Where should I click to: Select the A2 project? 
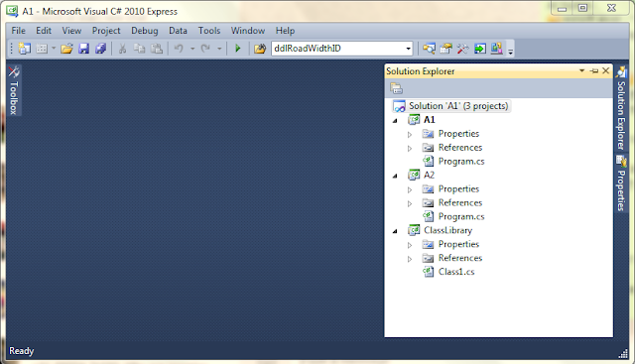[x=429, y=175]
